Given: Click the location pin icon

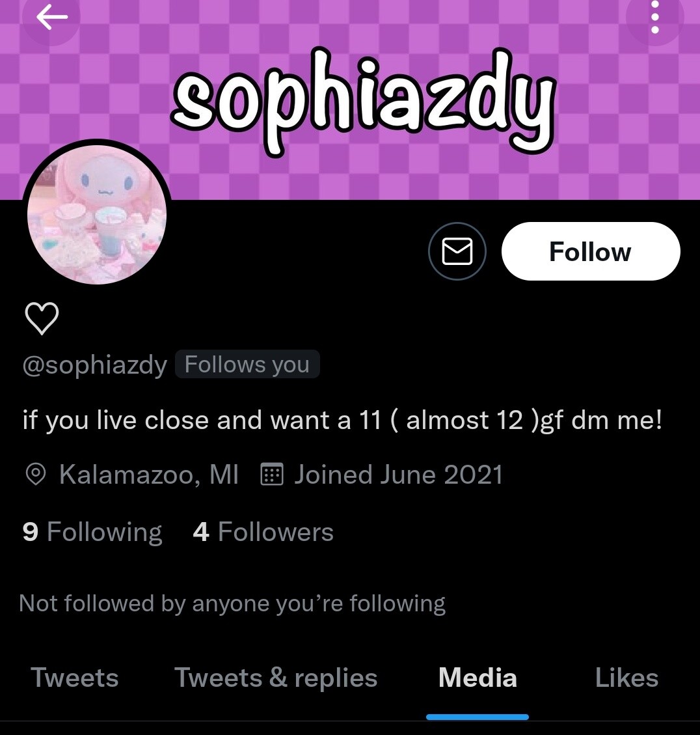Looking at the screenshot, I should [35, 474].
